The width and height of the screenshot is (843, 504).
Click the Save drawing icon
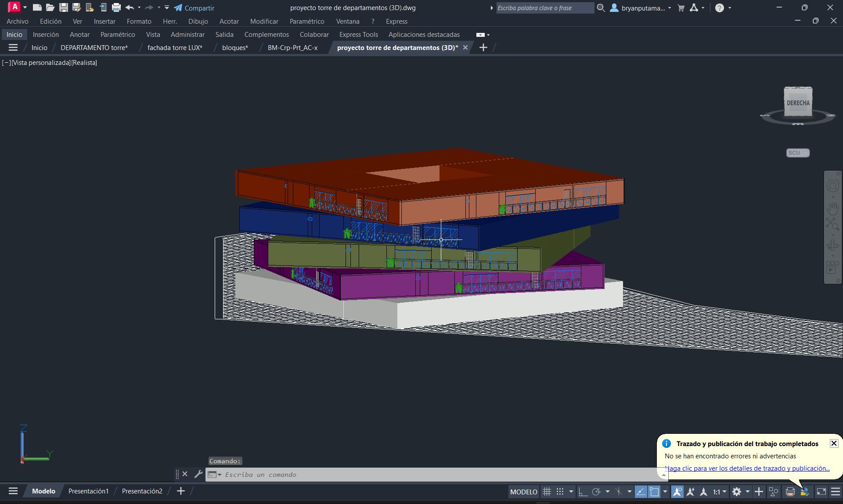(64, 7)
